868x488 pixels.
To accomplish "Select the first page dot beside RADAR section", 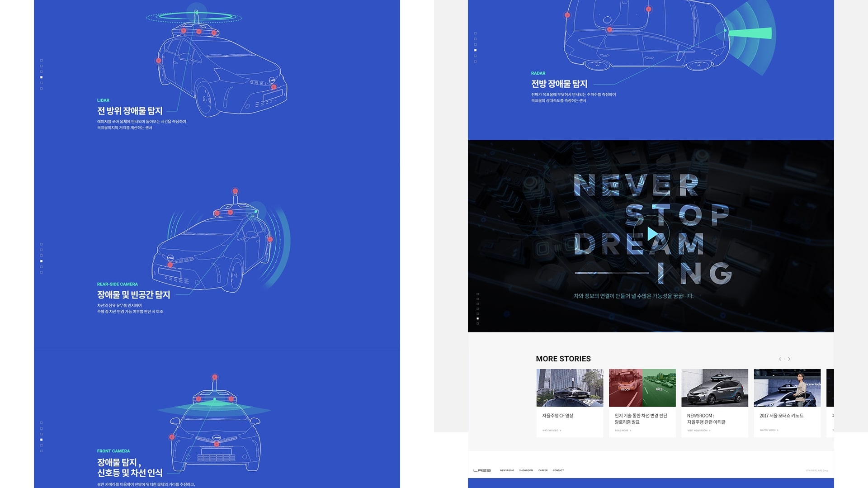I will (x=475, y=33).
